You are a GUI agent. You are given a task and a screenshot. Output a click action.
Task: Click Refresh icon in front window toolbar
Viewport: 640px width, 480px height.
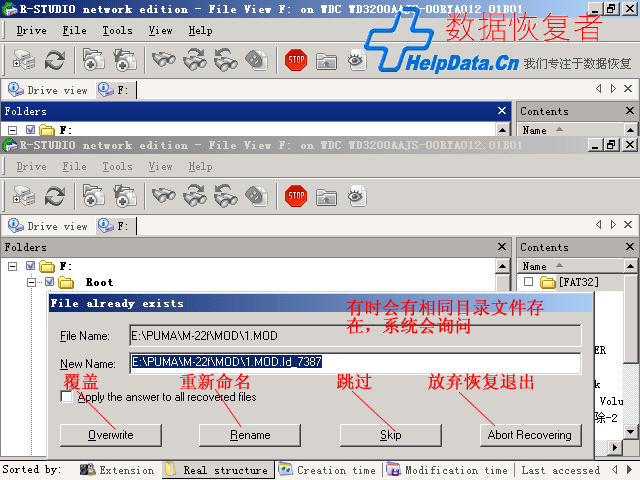coord(55,196)
